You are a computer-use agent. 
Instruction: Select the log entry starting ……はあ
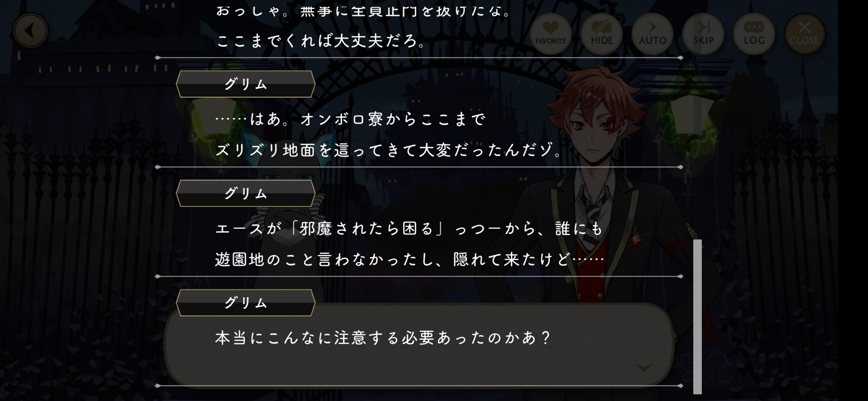pos(388,135)
